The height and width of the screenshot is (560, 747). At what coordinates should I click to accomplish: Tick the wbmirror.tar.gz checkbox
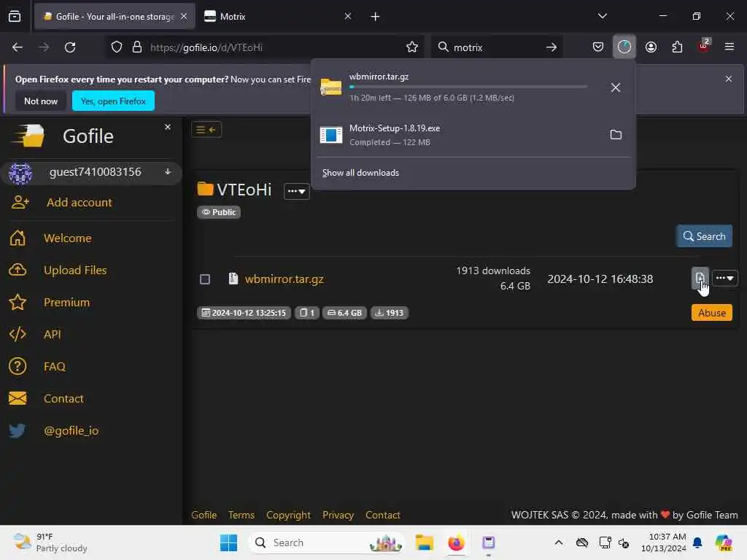point(205,279)
